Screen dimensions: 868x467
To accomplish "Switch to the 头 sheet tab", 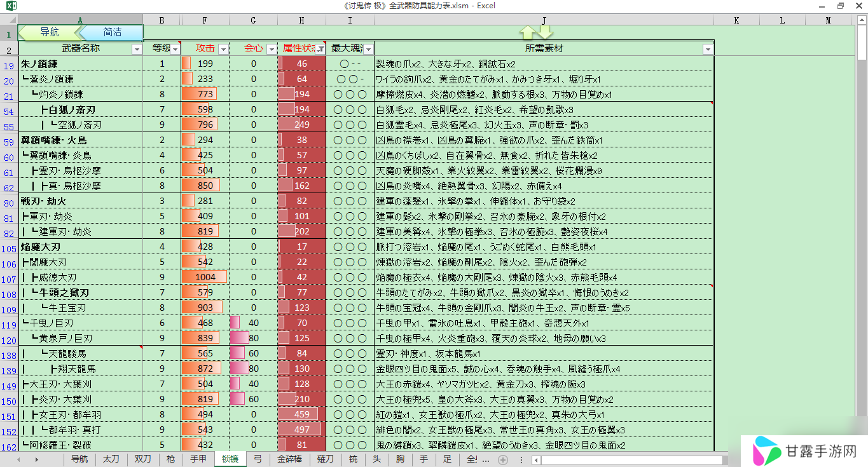I will pyautogui.click(x=376, y=459).
